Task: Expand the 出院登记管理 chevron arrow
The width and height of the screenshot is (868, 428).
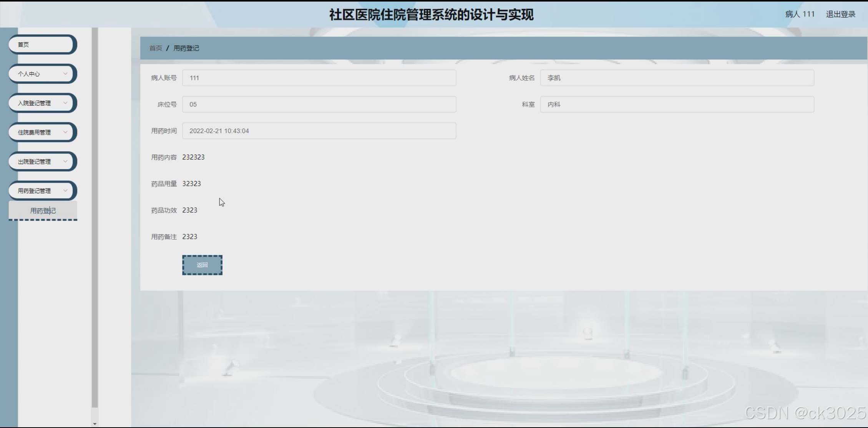Action: (x=65, y=162)
